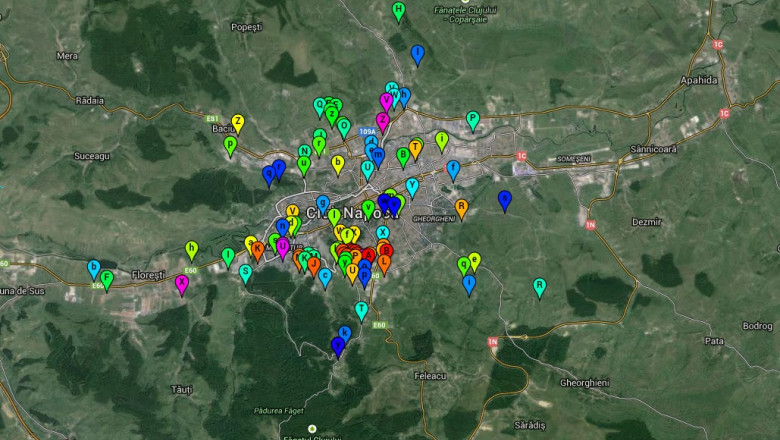The image size is (780, 440).
Task: Select the teal S marker
Action: tap(245, 273)
